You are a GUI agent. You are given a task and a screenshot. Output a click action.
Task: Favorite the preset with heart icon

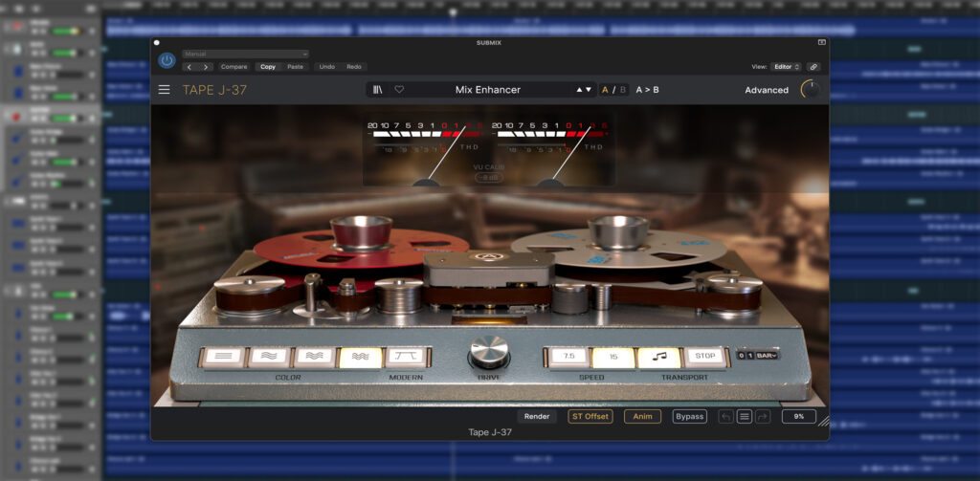pyautogui.click(x=399, y=90)
